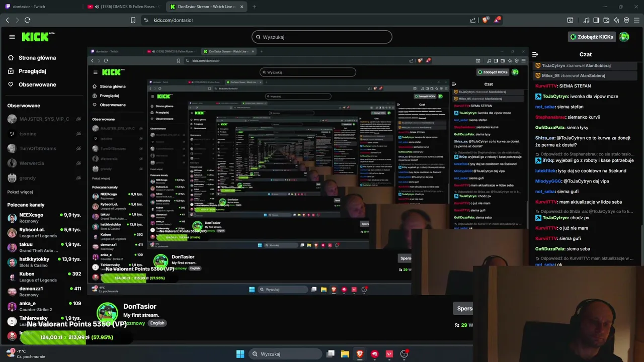Click GufiDuzaPala siema łysy message author
The height and width of the screenshot is (362, 644).
[549, 128]
